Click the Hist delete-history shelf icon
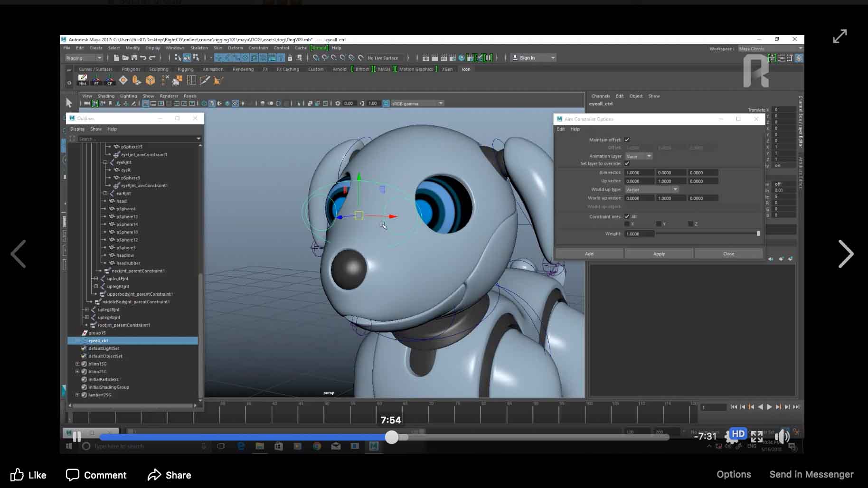The width and height of the screenshot is (868, 488). click(83, 80)
